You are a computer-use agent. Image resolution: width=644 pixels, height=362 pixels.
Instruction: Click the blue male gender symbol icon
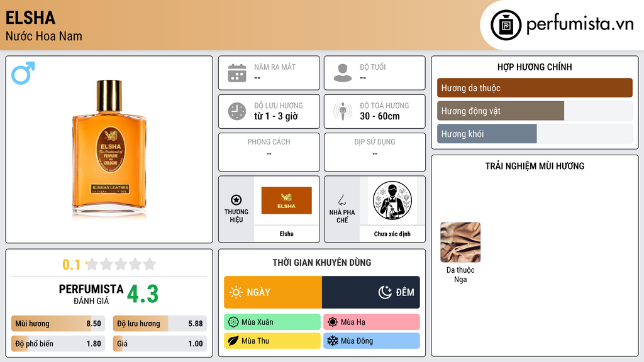(x=23, y=73)
